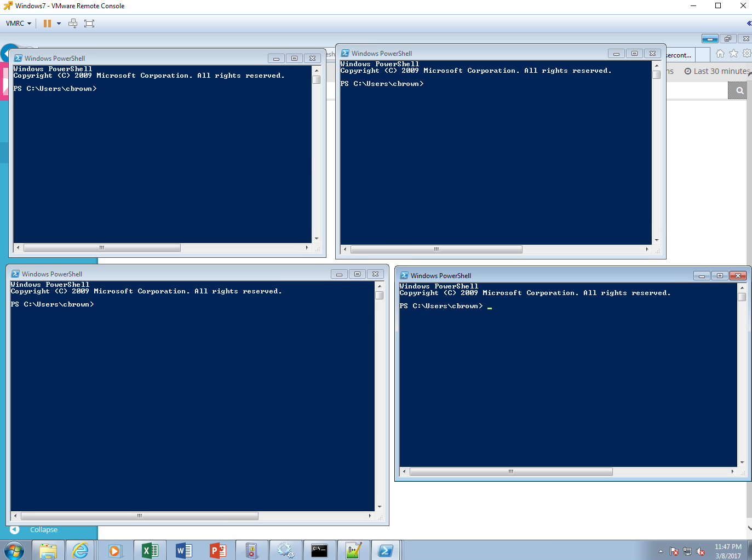This screenshot has height=560, width=752.
Task: Click horizontal scrollbar thumb in top-left PowerShell
Action: [102, 248]
